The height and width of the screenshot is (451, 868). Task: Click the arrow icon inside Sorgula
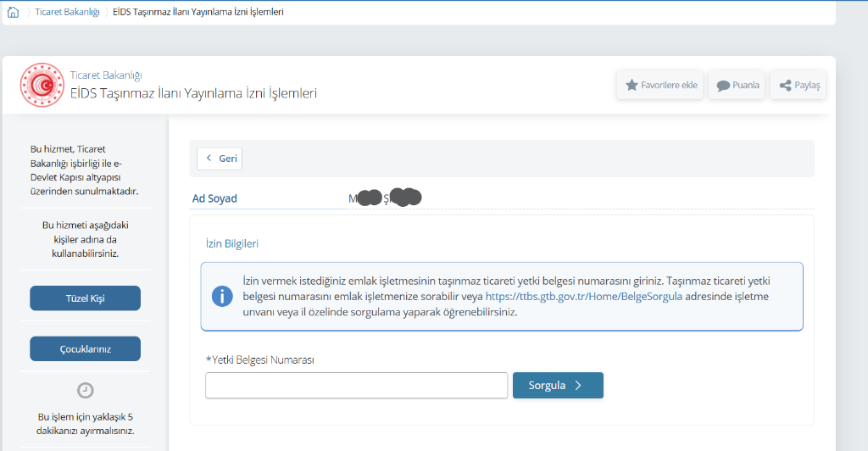click(x=578, y=386)
